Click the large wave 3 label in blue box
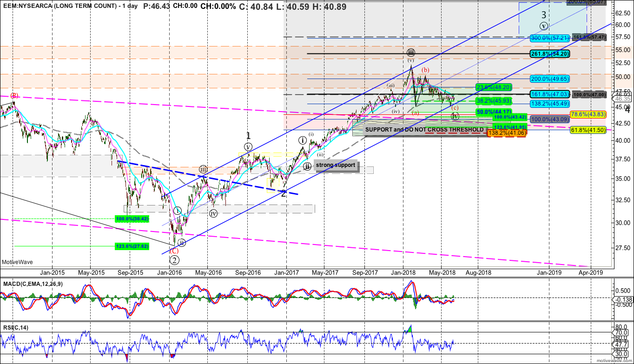634x364 pixels. point(544,15)
